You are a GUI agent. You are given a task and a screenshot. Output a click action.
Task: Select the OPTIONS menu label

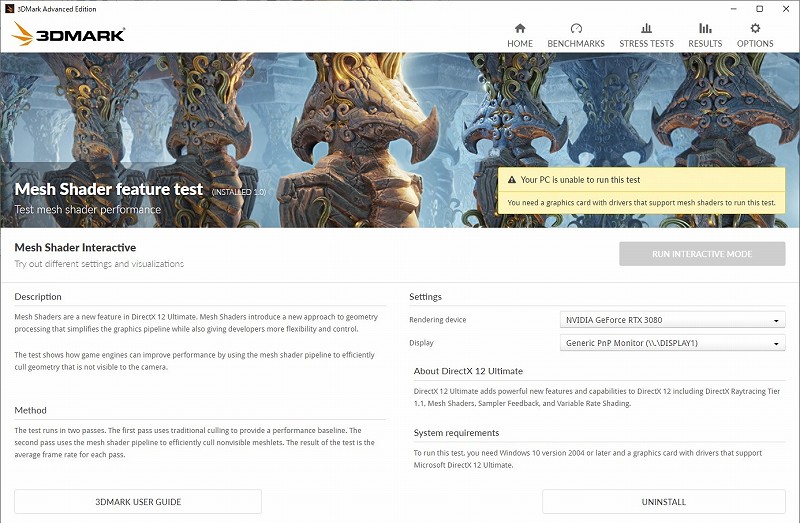point(755,43)
